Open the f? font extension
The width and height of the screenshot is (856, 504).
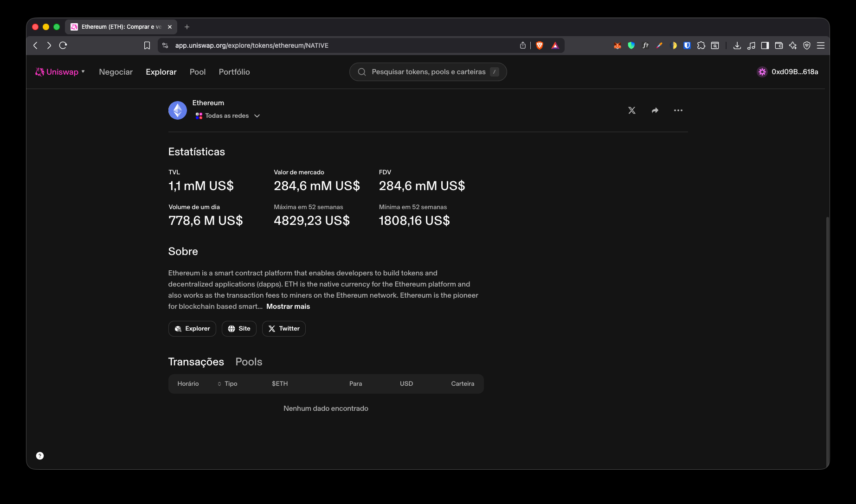click(645, 45)
